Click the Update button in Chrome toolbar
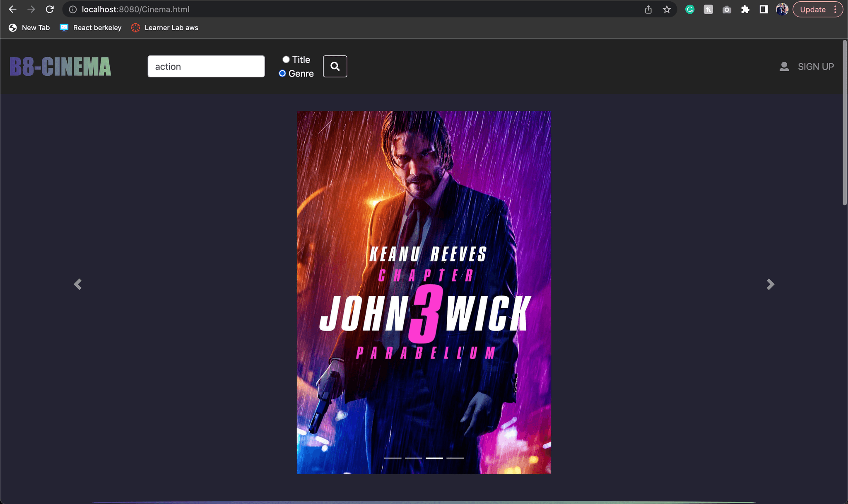Viewport: 848px width, 504px height. (812, 9)
